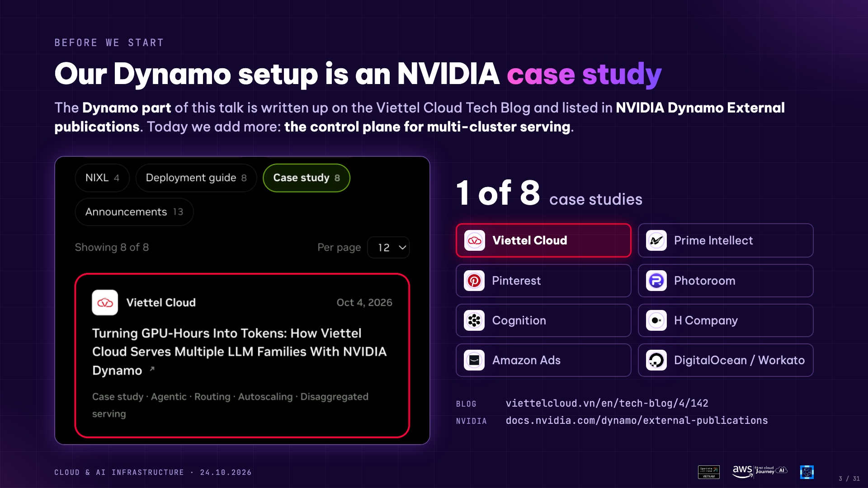Click the "Showing 8 of 8" text

point(112,247)
